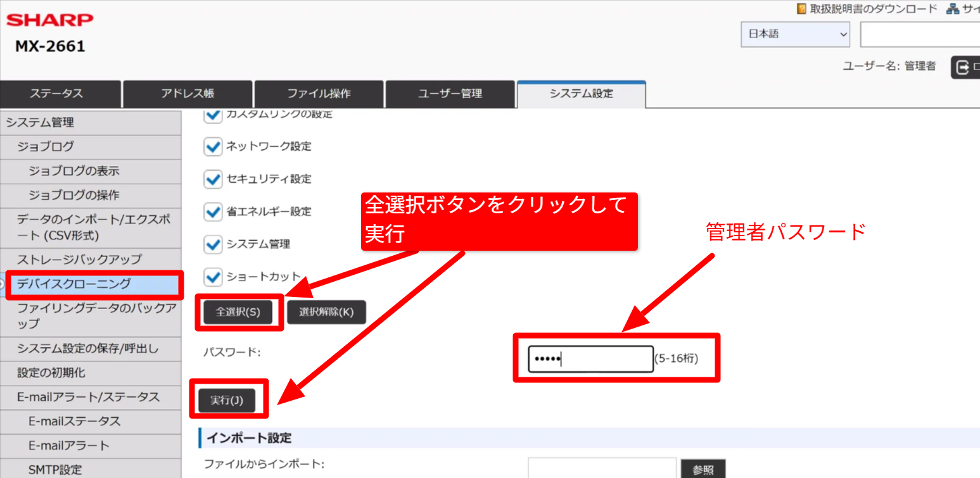980x478 pixels.
Task: Select E-mailステータス sidebar item
Action: tap(91, 421)
